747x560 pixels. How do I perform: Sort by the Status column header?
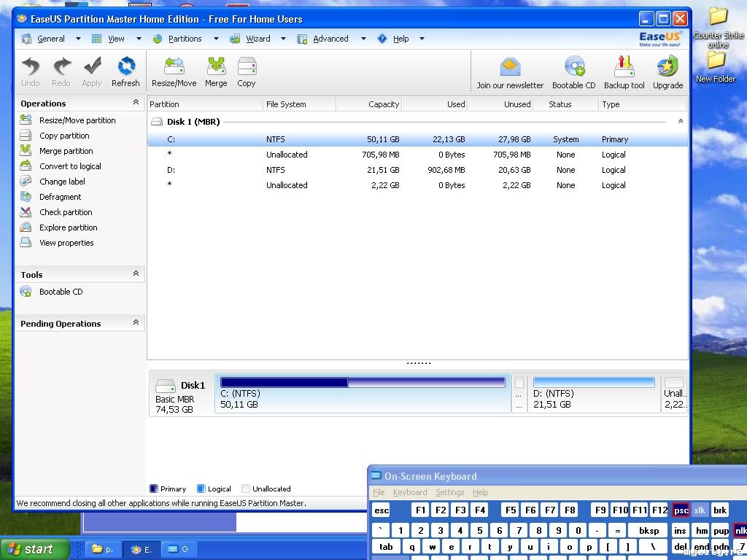coord(565,104)
